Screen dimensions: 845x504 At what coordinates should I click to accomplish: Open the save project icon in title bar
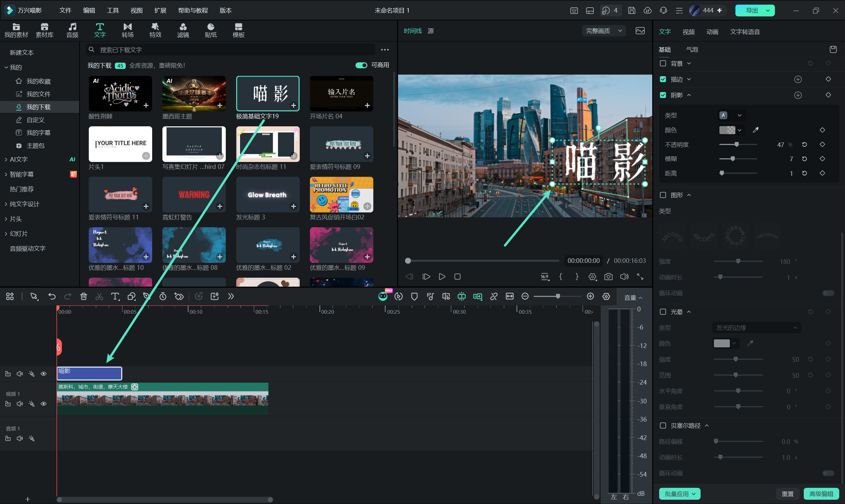[631, 11]
